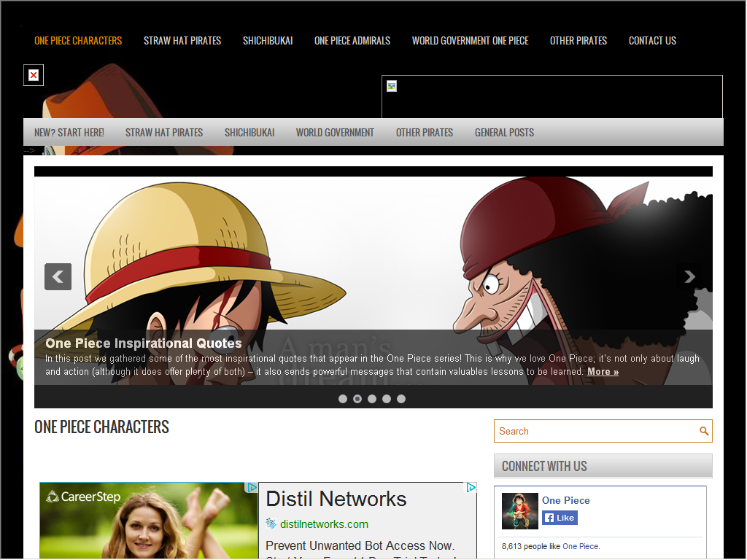
Task: Click the broken image icon with red X
Action: [x=34, y=75]
